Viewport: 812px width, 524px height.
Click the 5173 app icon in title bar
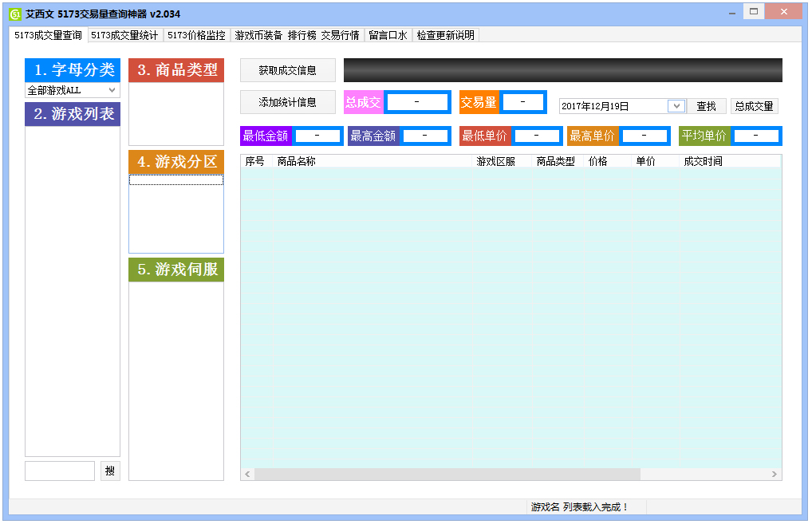(x=14, y=14)
